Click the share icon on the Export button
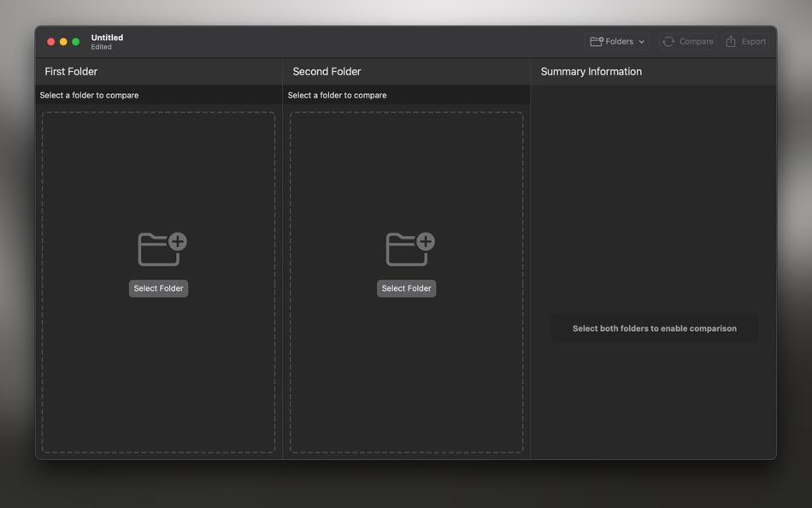The height and width of the screenshot is (508, 812). (x=733, y=41)
